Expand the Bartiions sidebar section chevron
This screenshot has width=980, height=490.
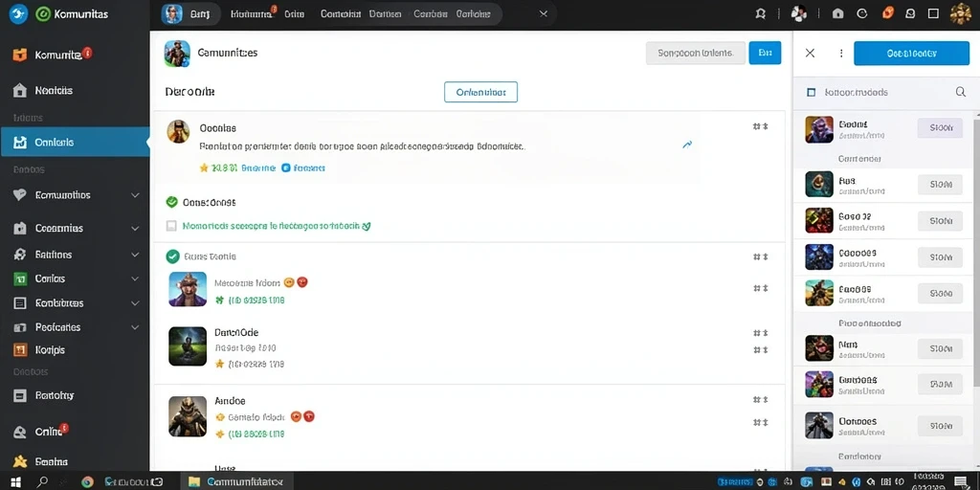click(135, 255)
